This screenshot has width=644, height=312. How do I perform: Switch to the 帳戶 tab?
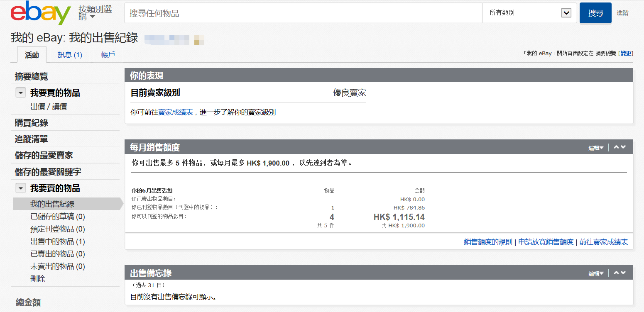(108, 54)
